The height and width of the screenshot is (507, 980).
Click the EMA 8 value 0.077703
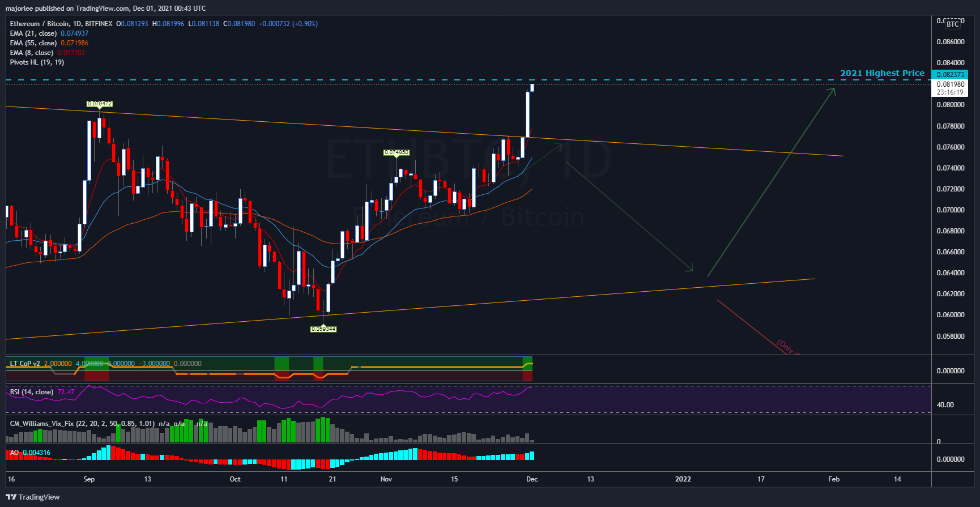[x=71, y=53]
